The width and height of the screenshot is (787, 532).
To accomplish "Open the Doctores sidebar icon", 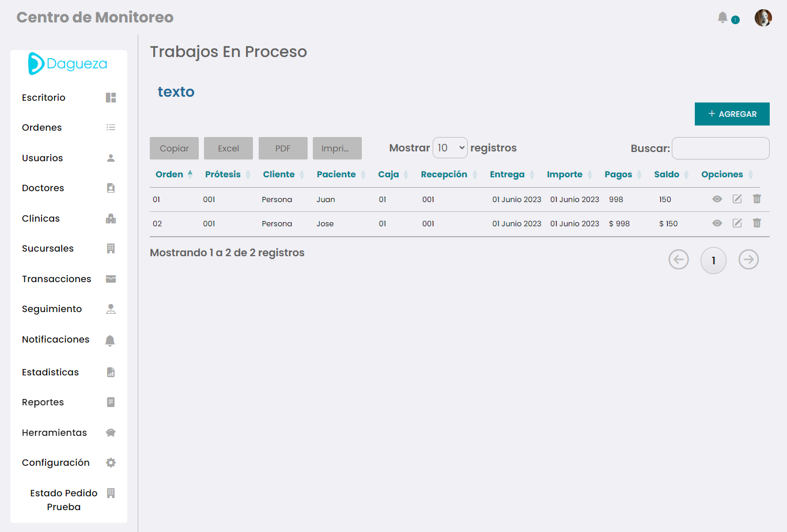I will coord(111,188).
